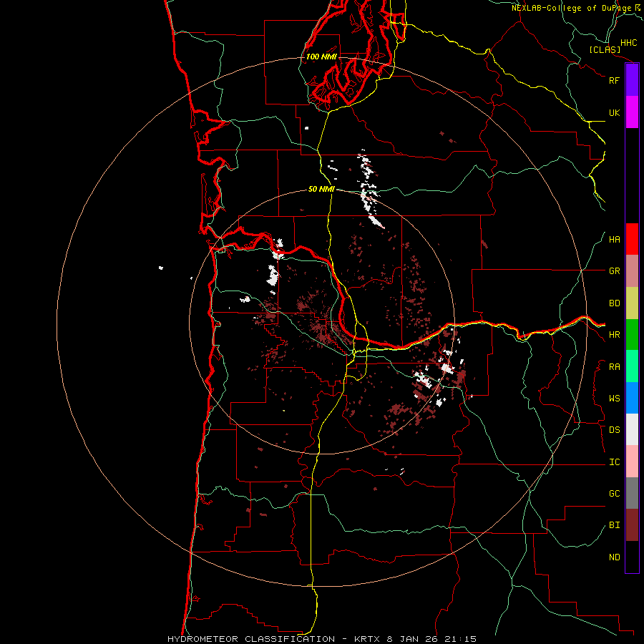Click the red HA color swatch
644x644 pixels.
tap(632, 239)
